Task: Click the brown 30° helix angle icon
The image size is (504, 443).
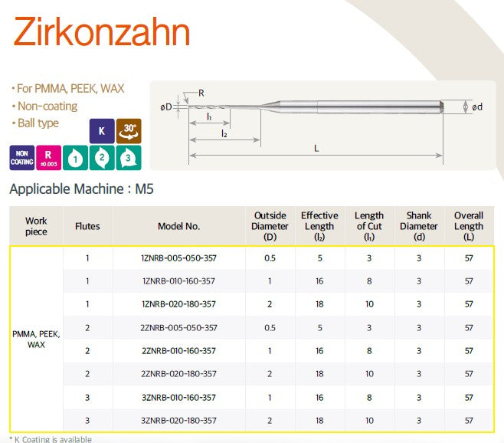Action: coord(129,131)
